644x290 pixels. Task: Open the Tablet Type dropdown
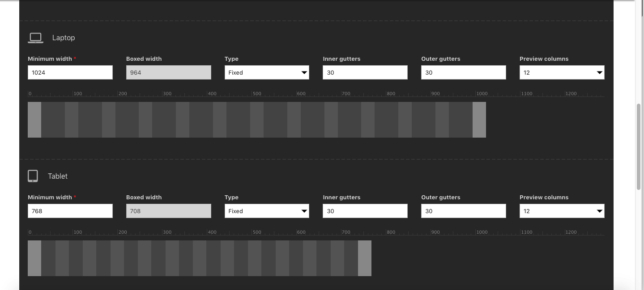(267, 211)
